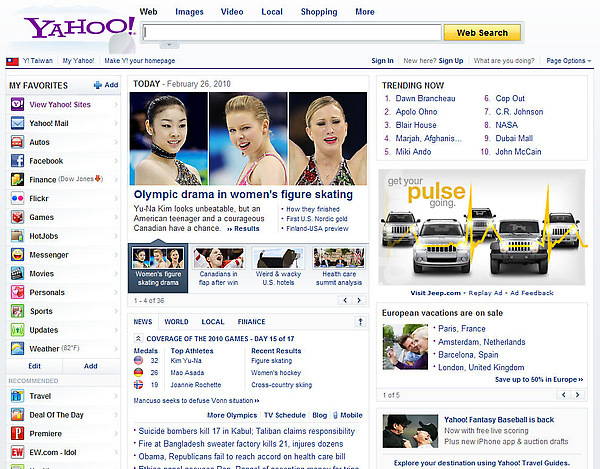Image resolution: width=600 pixels, height=469 pixels.
Task: Collapse the 2010 Games coverage section
Action: coord(138,339)
